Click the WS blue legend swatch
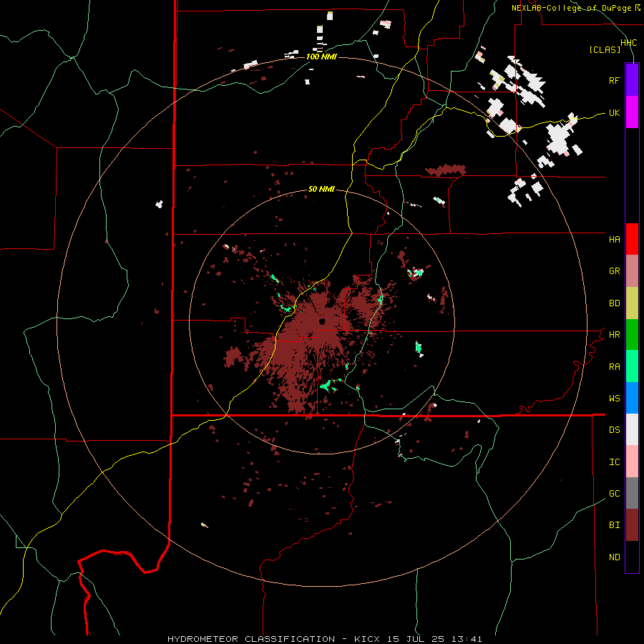The height and width of the screenshot is (644, 644). pyautogui.click(x=632, y=398)
